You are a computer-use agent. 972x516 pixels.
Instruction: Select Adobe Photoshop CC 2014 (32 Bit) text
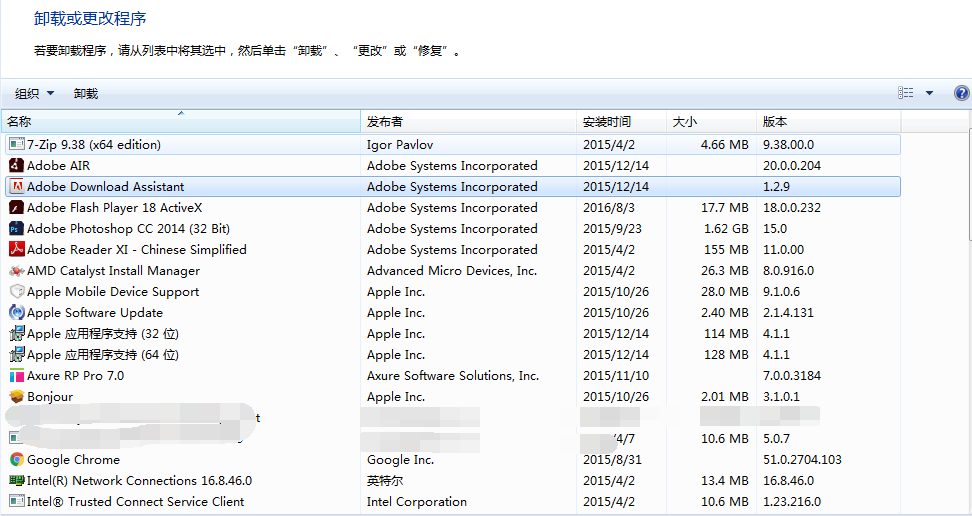(x=128, y=229)
